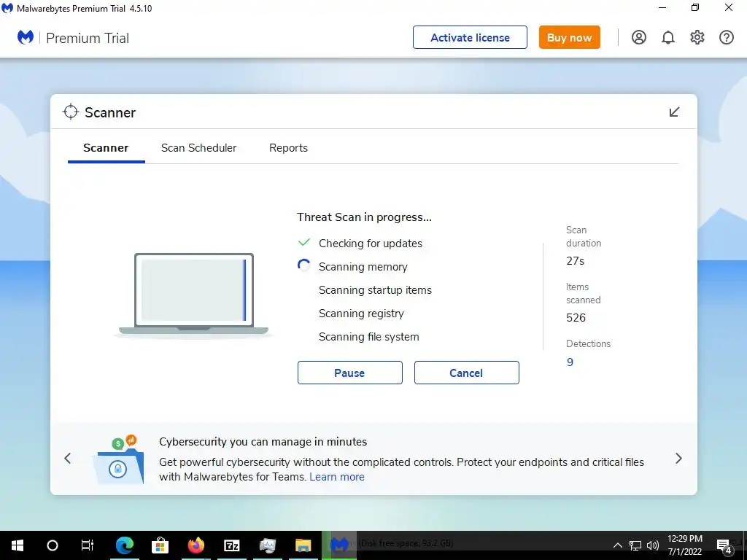This screenshot has width=747, height=560.
Task: Collapse the Scanner card with arrow icon
Action: coord(674,112)
